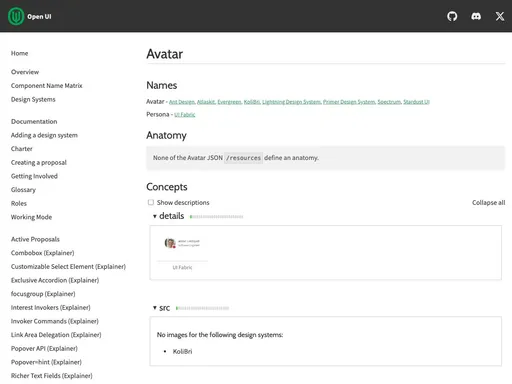Go to Home in the sidebar
Screen dimensions: 512x384
click(x=19, y=53)
